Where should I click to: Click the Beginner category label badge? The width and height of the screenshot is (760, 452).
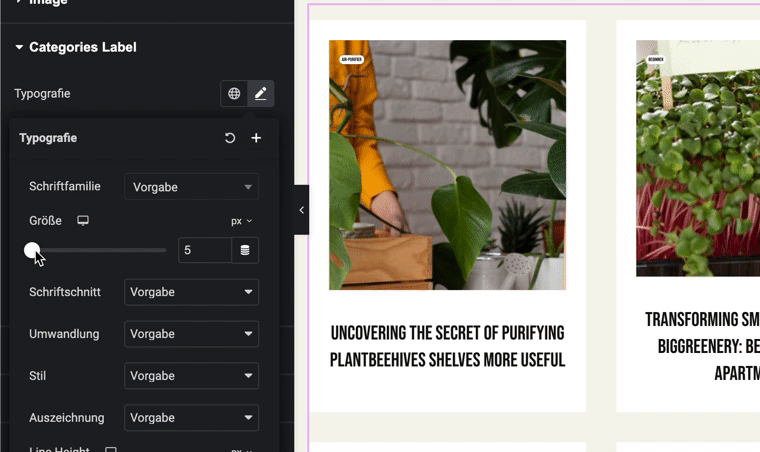656,60
